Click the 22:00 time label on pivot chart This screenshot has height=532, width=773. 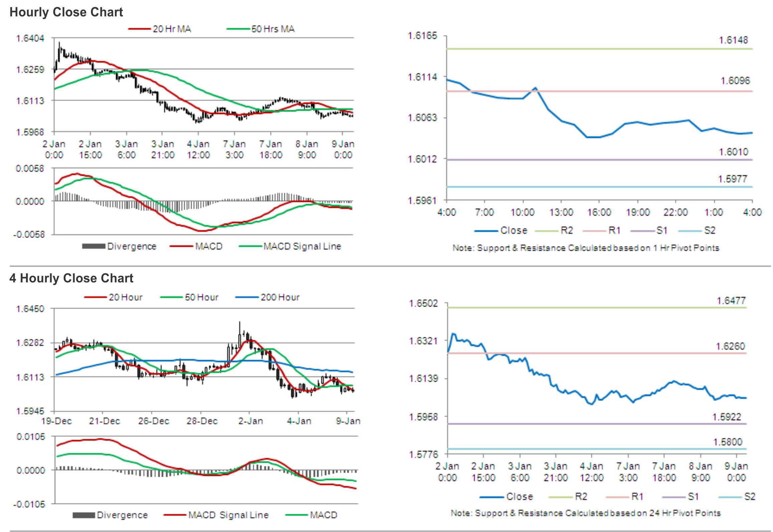(x=676, y=212)
